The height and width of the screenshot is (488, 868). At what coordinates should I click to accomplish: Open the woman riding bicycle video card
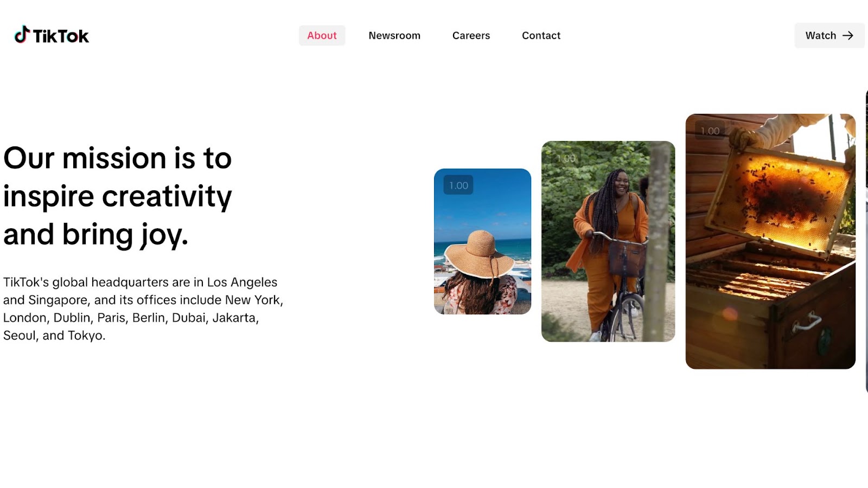click(608, 241)
